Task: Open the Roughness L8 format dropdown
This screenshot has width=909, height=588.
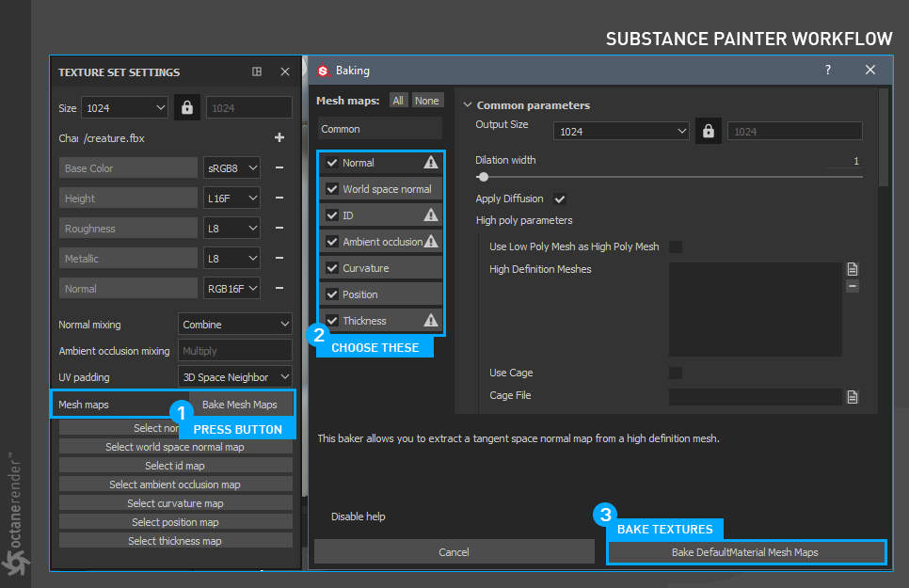Action: tap(231, 229)
